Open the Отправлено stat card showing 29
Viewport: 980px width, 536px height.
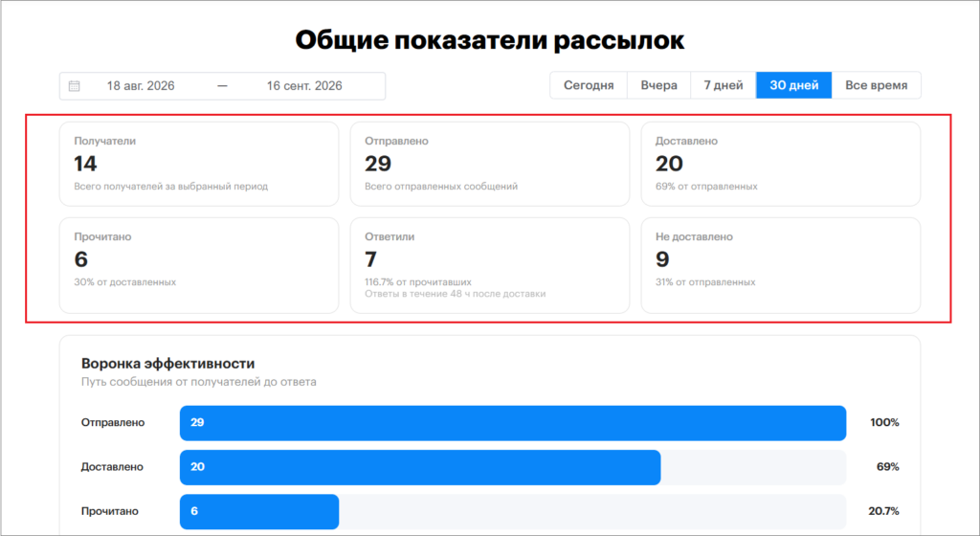click(x=490, y=164)
